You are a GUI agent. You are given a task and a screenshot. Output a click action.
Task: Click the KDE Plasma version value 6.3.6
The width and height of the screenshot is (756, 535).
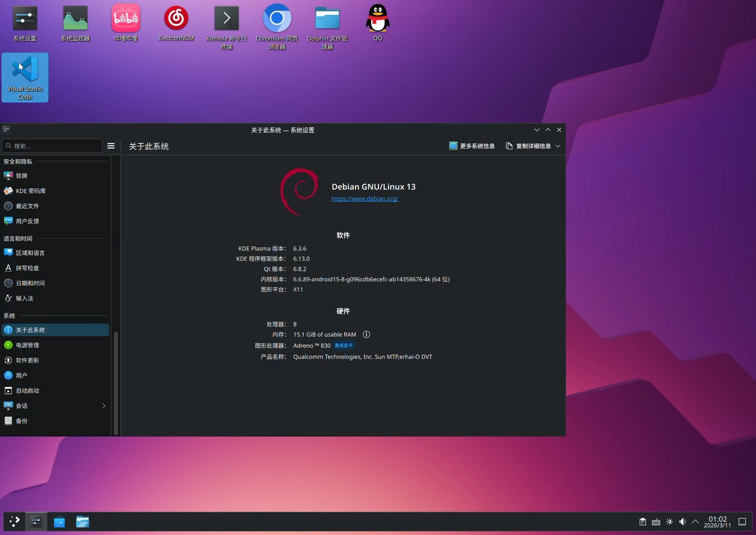[300, 249]
